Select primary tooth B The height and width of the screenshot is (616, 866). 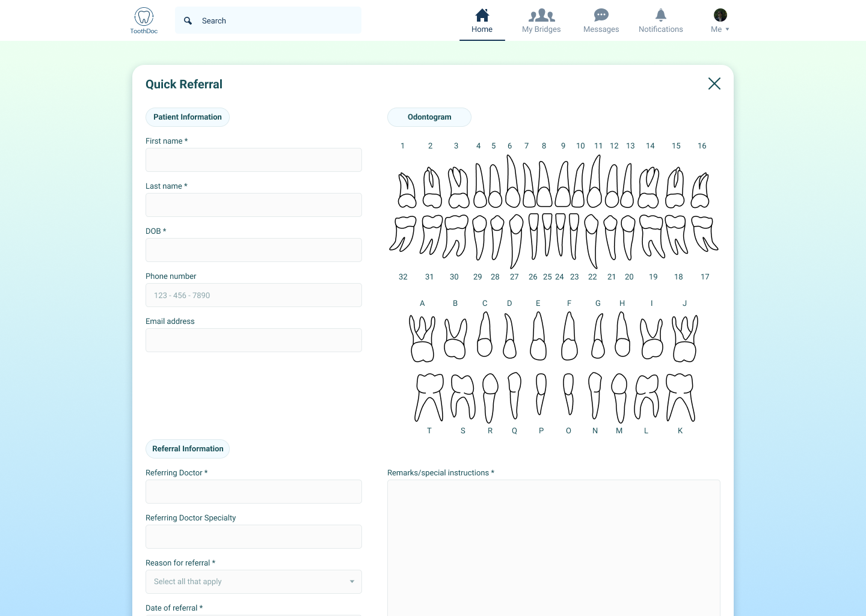coord(455,339)
